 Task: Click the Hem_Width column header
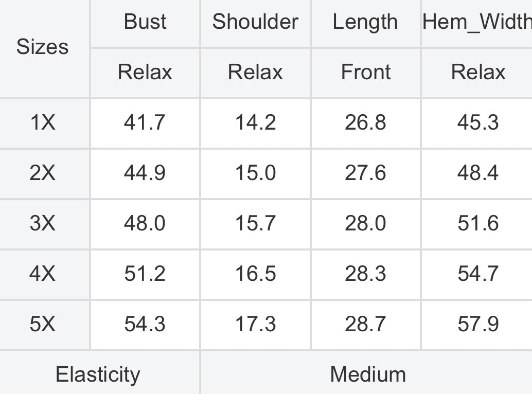[x=477, y=23]
